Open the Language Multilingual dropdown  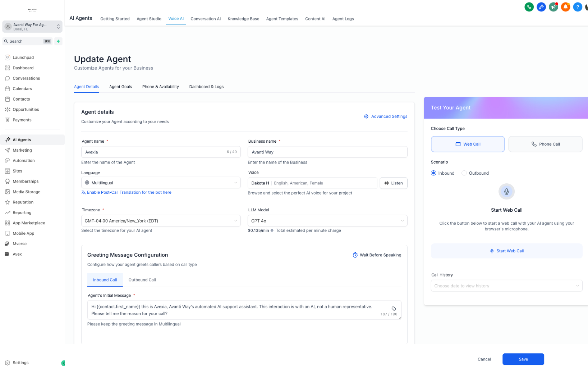(161, 183)
